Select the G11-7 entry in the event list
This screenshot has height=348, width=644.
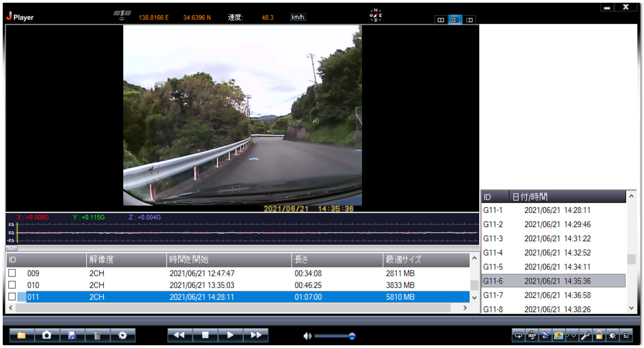pos(553,295)
